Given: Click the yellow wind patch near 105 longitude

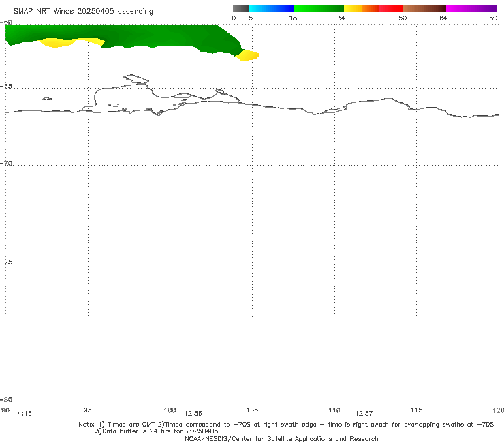Looking at the screenshot, I should coord(249,55).
